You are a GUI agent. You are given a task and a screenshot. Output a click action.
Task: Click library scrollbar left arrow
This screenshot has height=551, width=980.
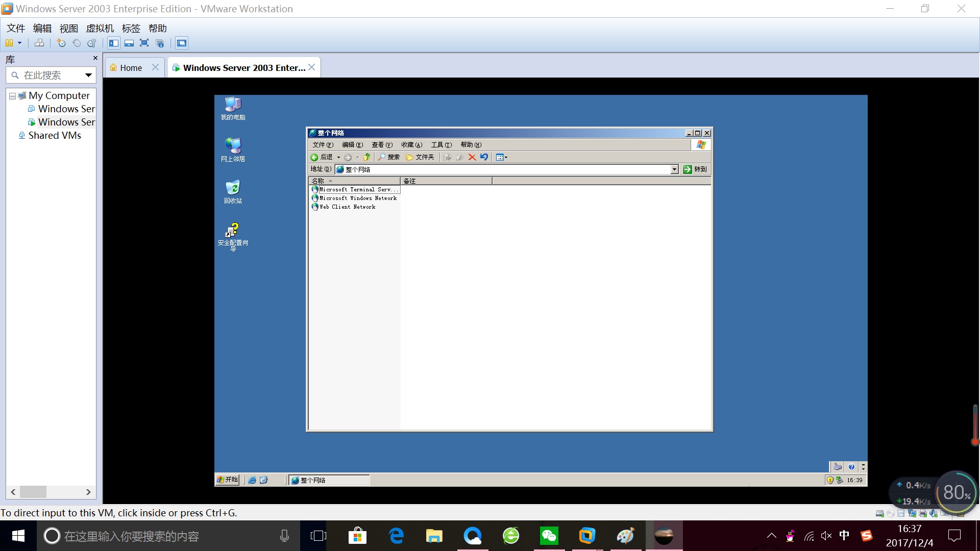(x=13, y=492)
